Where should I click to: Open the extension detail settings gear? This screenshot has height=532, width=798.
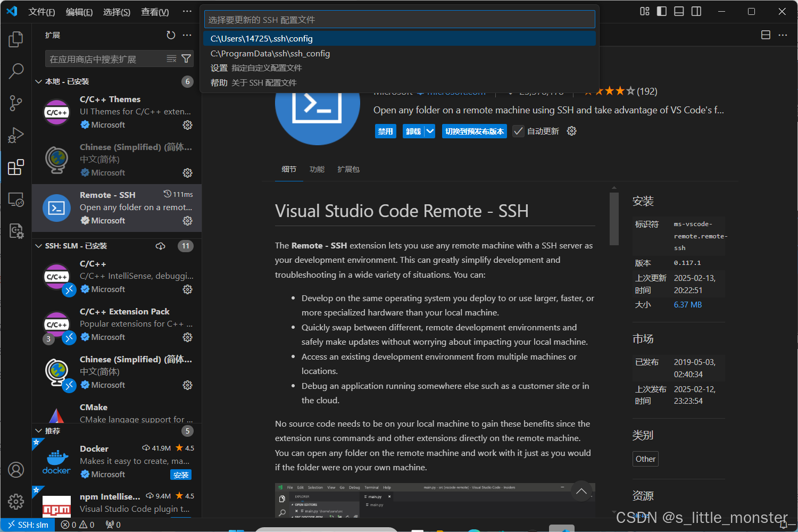pyautogui.click(x=571, y=131)
